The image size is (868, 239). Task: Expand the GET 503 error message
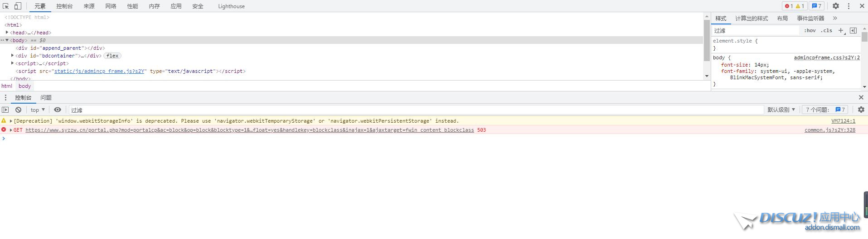[11, 130]
